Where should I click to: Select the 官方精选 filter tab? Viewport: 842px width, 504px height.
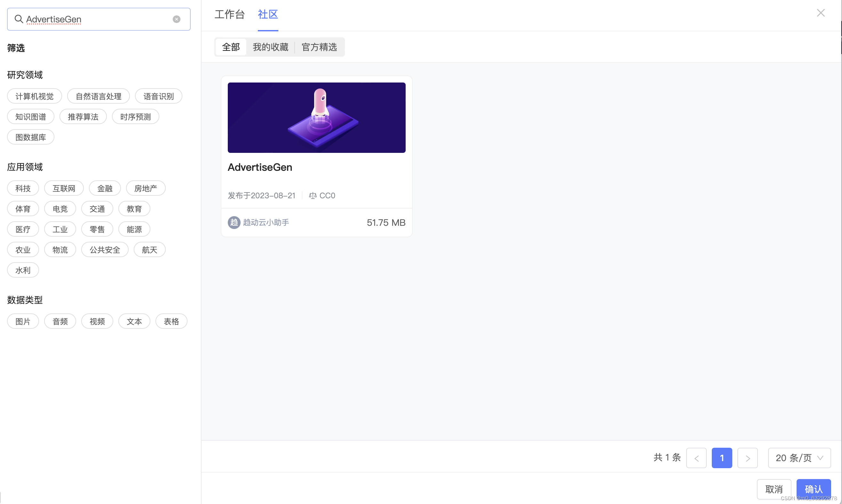click(x=319, y=47)
